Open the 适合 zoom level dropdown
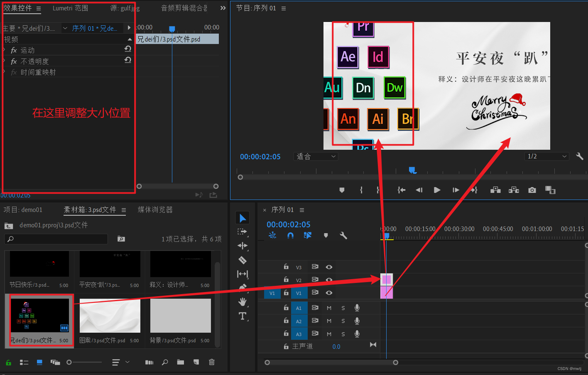The width and height of the screenshot is (588, 375). tap(316, 156)
